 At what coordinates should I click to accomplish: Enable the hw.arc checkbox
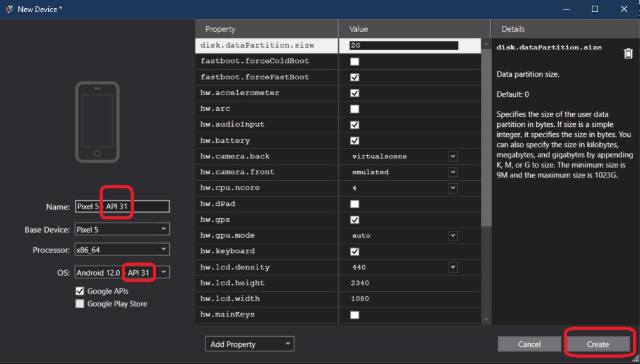[x=355, y=109]
